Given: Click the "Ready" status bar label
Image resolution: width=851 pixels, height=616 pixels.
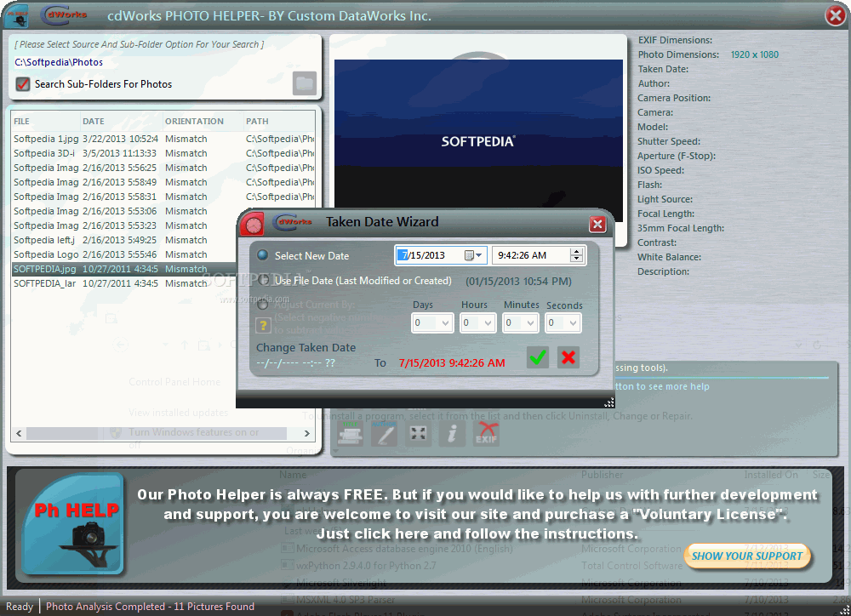Looking at the screenshot, I should coord(20,607).
